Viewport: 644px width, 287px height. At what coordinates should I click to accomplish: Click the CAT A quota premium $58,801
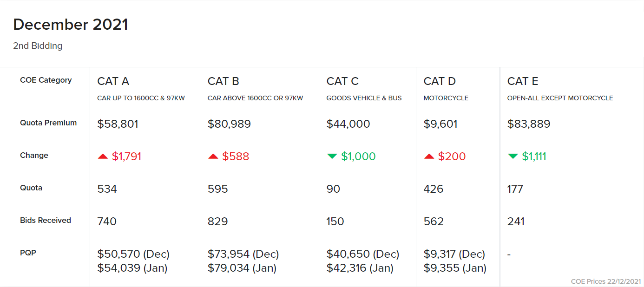point(118,124)
